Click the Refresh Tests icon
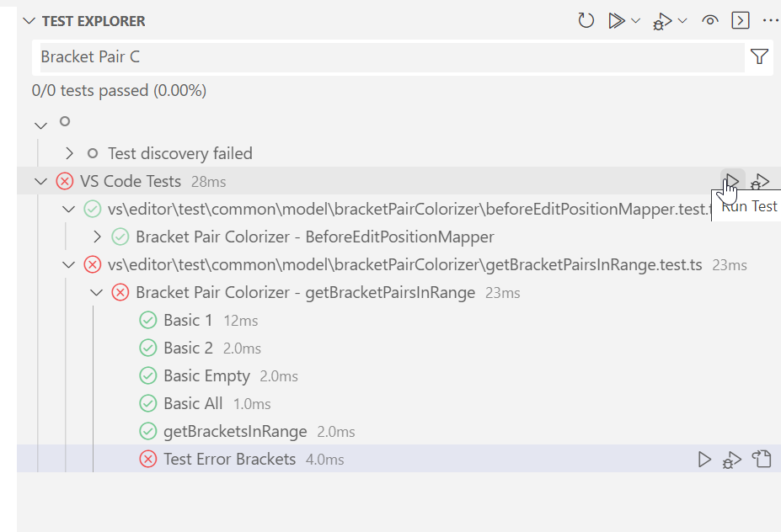 (586, 20)
